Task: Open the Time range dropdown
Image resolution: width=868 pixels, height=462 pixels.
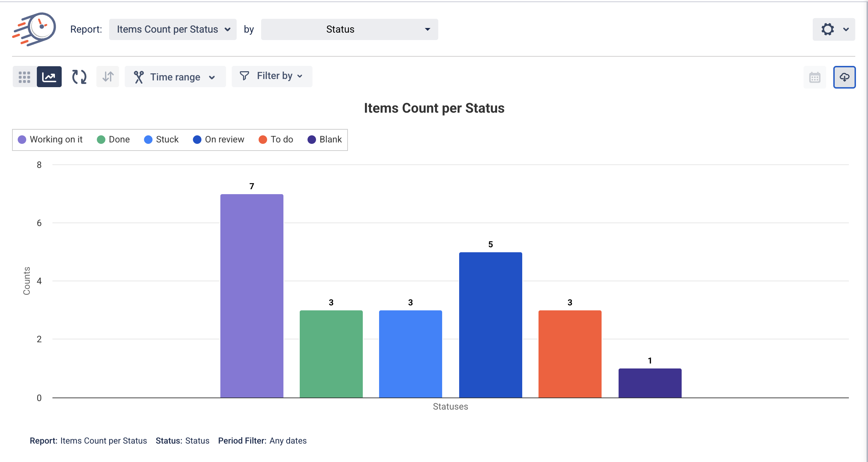Action: click(175, 77)
